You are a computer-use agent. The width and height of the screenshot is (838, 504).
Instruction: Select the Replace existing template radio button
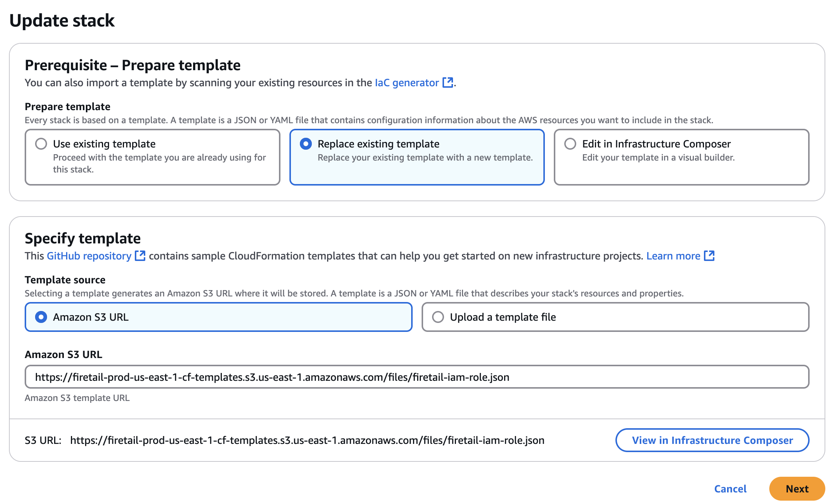(x=306, y=144)
